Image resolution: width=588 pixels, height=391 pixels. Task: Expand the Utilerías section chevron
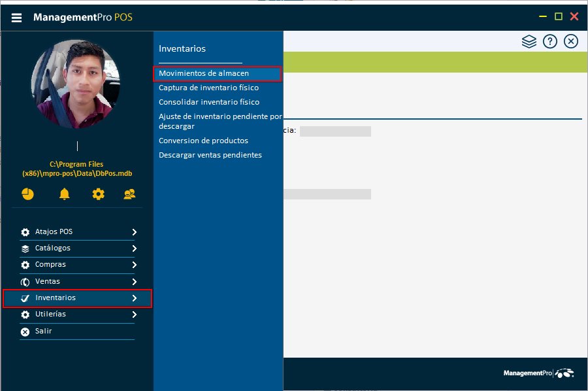pyautogui.click(x=133, y=314)
